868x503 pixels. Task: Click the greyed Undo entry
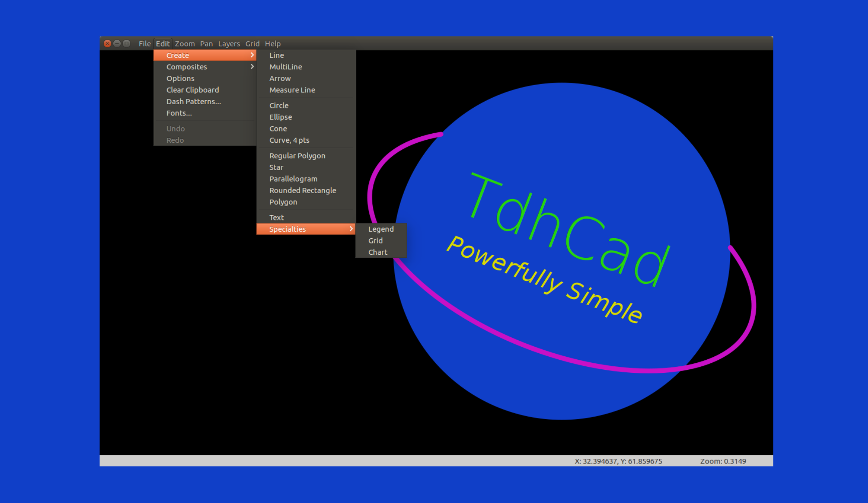(x=205, y=128)
